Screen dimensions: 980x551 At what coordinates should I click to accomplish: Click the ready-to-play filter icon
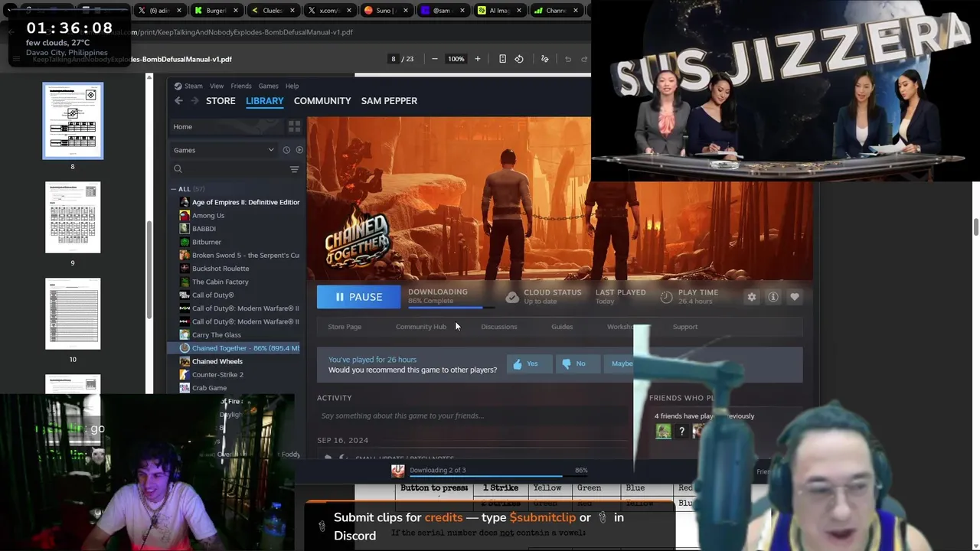click(299, 150)
